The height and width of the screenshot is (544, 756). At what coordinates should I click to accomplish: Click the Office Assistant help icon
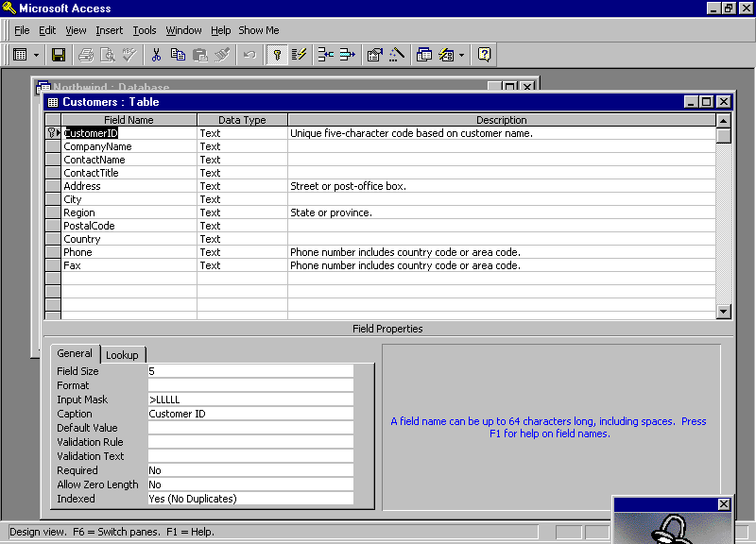[484, 55]
